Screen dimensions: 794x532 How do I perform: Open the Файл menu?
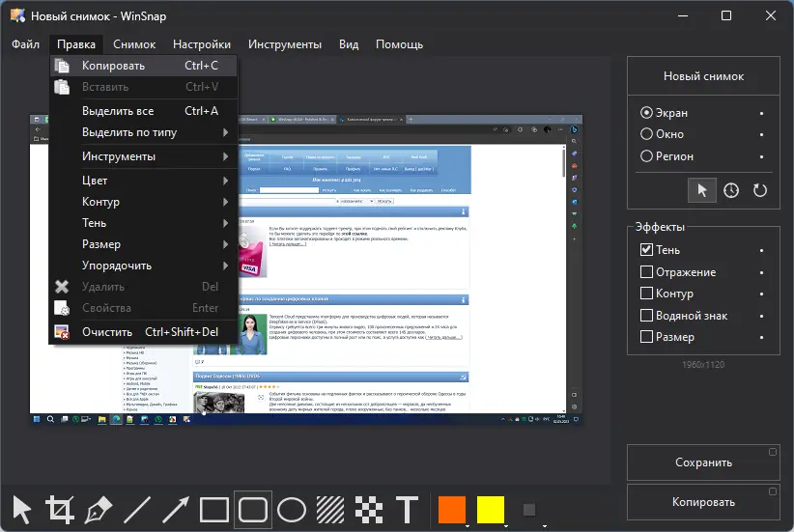(x=25, y=44)
